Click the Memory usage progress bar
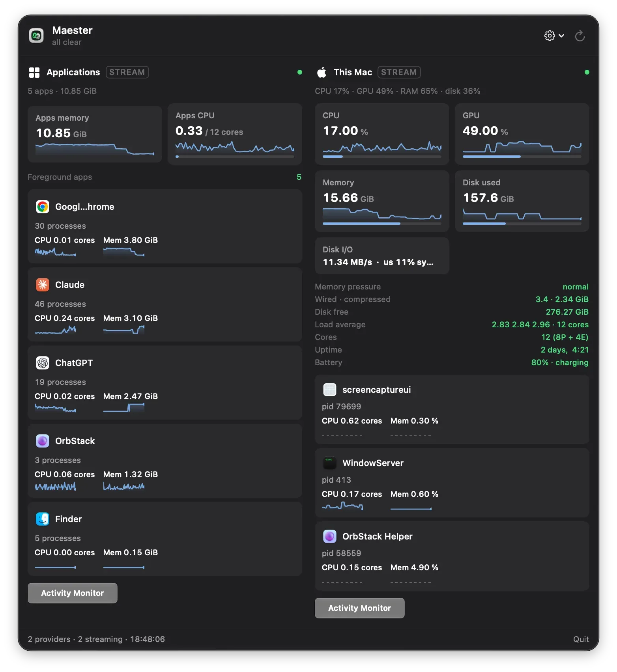The width and height of the screenshot is (617, 672). pos(382,224)
